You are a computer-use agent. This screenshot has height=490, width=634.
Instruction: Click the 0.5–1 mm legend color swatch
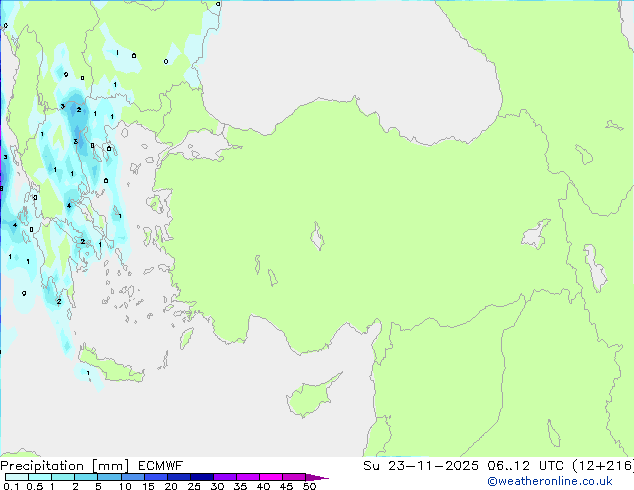(x=40, y=477)
